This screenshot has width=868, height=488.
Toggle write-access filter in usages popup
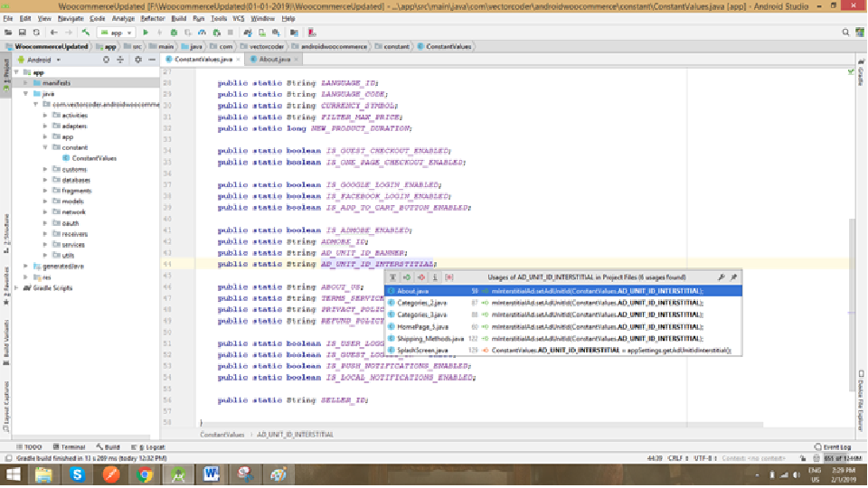pos(420,277)
